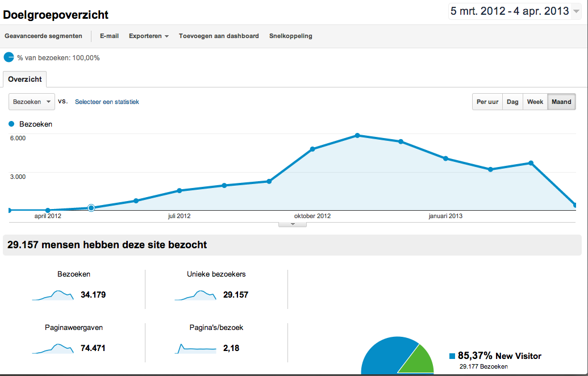The width and height of the screenshot is (588, 376).
Task: Click the green slice of the pie chart
Action: [418, 361]
